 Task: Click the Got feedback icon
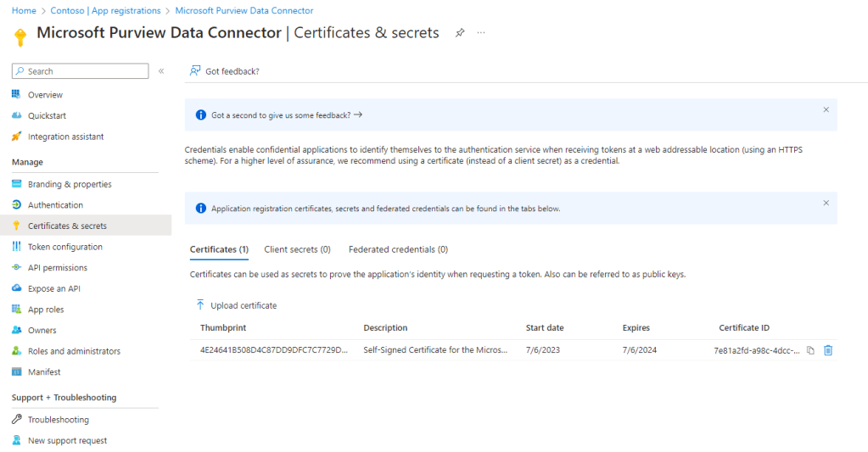195,71
